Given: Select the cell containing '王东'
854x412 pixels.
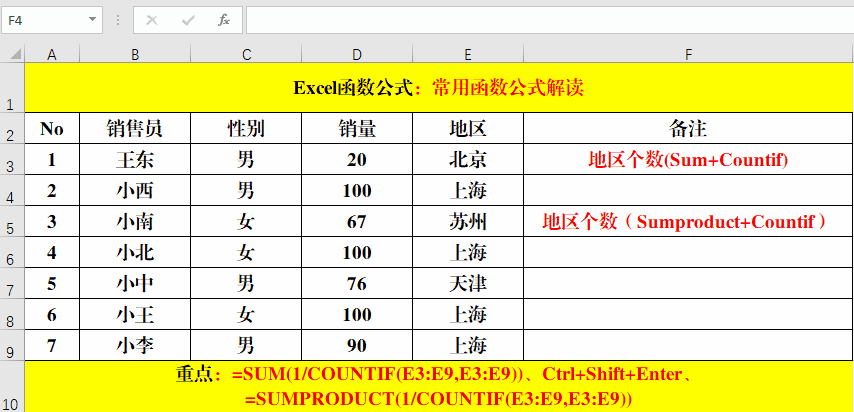Looking at the screenshot, I should click(x=135, y=159).
